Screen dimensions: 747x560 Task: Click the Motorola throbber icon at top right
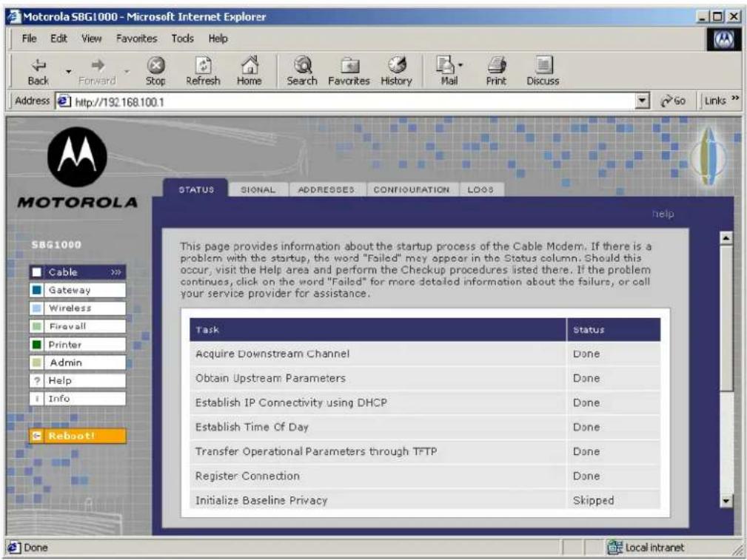pyautogui.click(x=723, y=40)
